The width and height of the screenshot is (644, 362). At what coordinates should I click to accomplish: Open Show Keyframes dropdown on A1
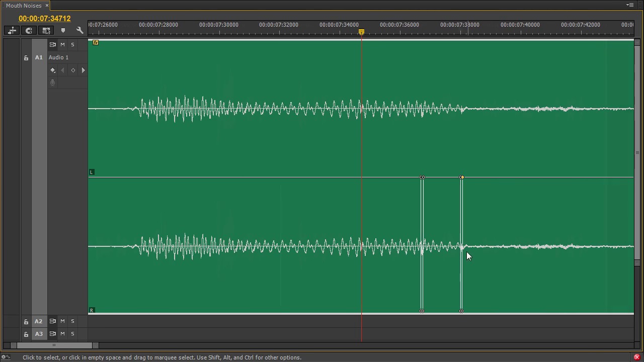tap(53, 70)
